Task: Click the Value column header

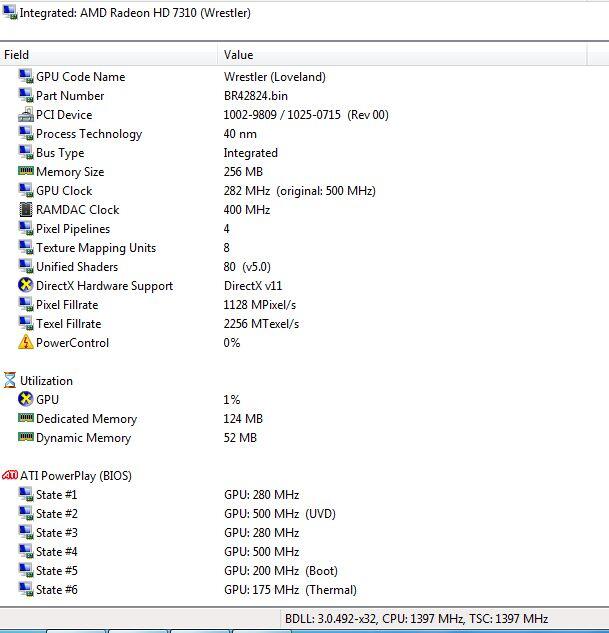Action: (x=402, y=54)
